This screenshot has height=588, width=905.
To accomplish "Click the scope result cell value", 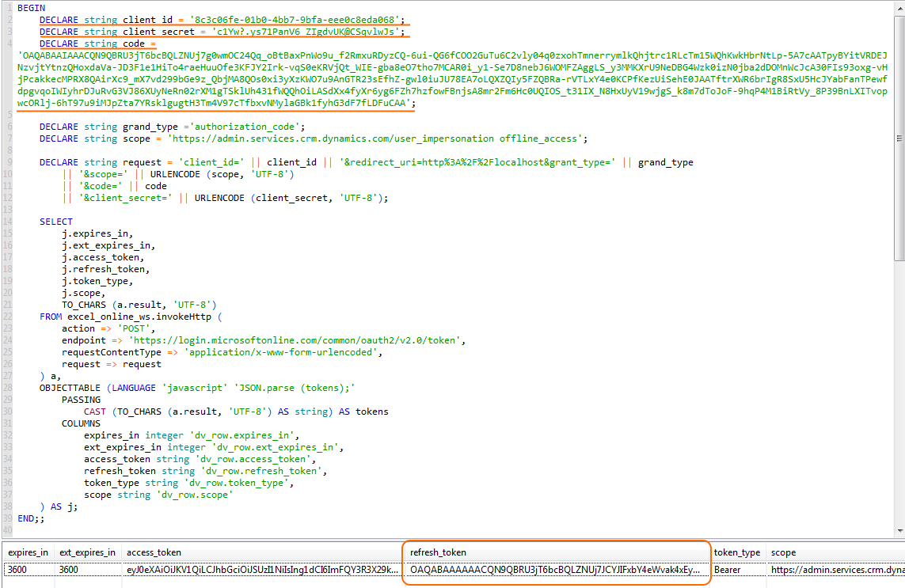I will pyautogui.click(x=835, y=569).
